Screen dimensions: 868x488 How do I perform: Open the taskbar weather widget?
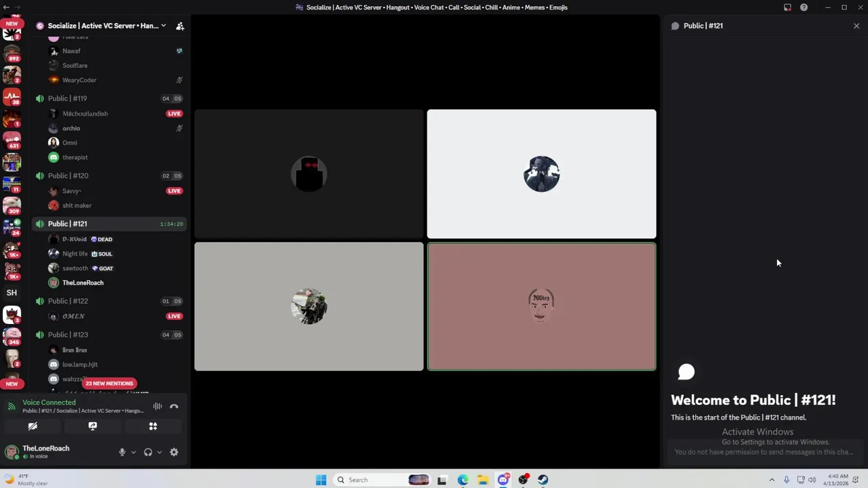point(27,480)
